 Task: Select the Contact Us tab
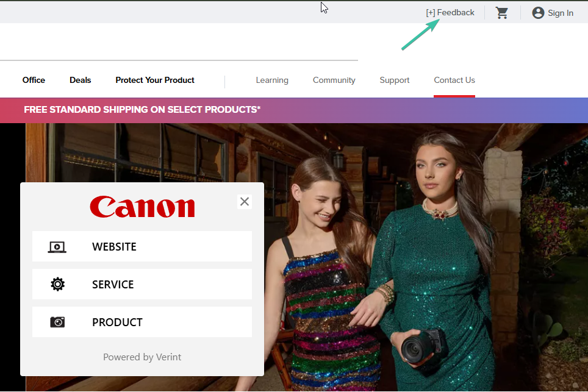454,80
